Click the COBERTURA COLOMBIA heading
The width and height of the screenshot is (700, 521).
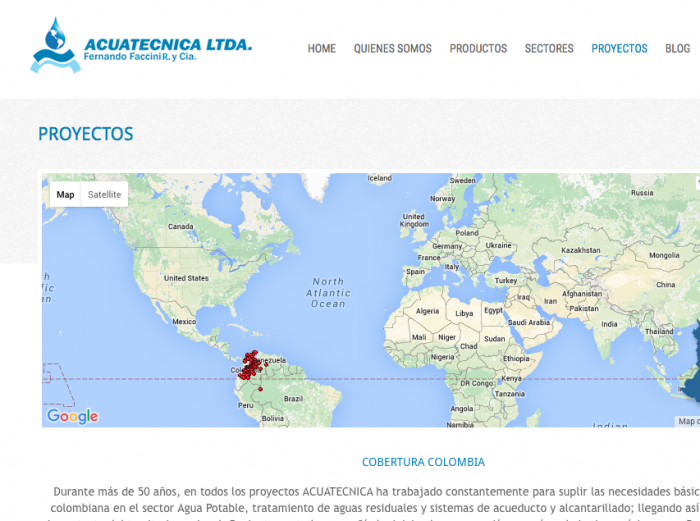click(x=423, y=462)
